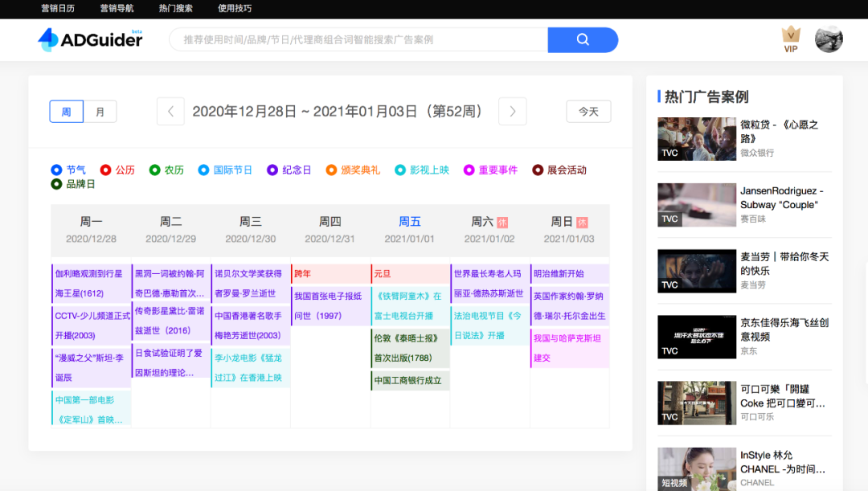The height and width of the screenshot is (491, 868).
Task: Switch to the 周 view tab
Action: click(67, 111)
